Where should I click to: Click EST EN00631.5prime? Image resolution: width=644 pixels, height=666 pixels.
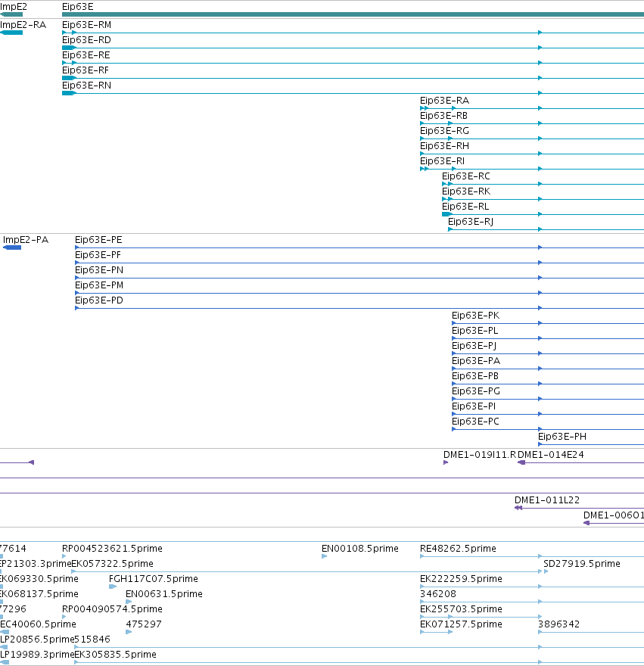(x=164, y=594)
